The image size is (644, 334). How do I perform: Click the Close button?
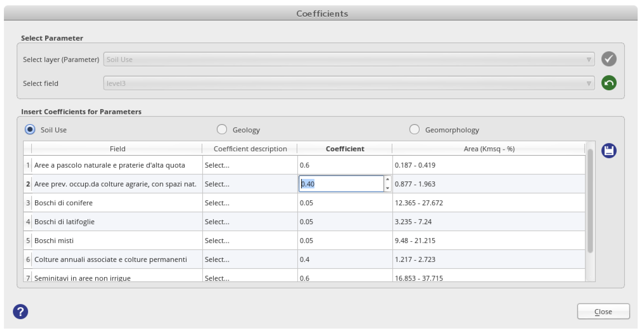click(603, 312)
